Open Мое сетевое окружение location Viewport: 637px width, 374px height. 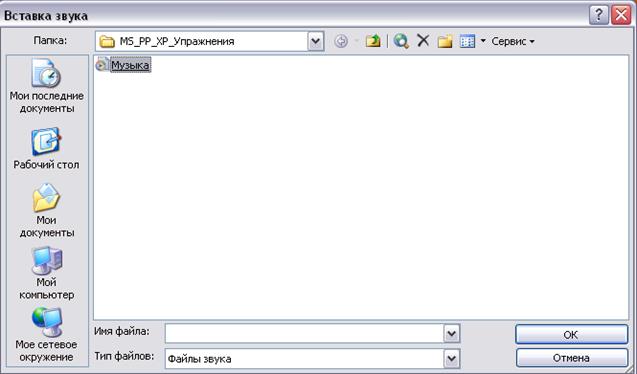46,335
